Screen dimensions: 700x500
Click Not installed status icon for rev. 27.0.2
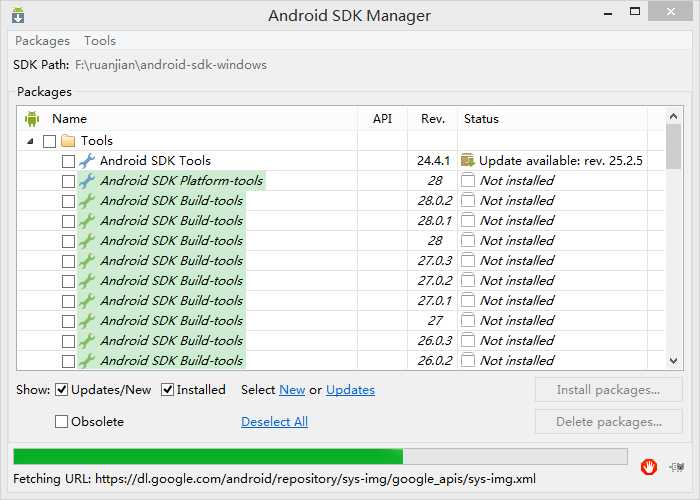467,280
